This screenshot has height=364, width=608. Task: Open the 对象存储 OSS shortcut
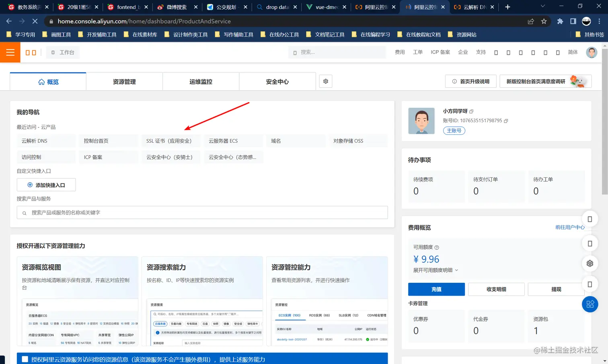pyautogui.click(x=358, y=141)
